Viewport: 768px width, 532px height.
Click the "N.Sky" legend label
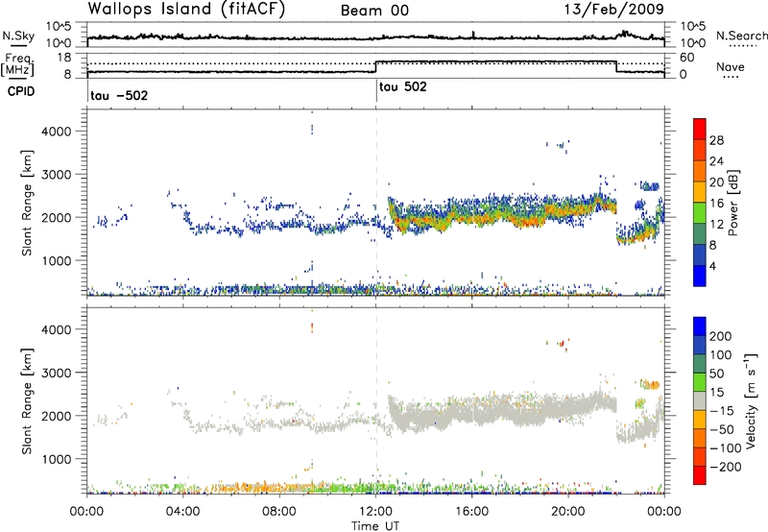point(18,36)
